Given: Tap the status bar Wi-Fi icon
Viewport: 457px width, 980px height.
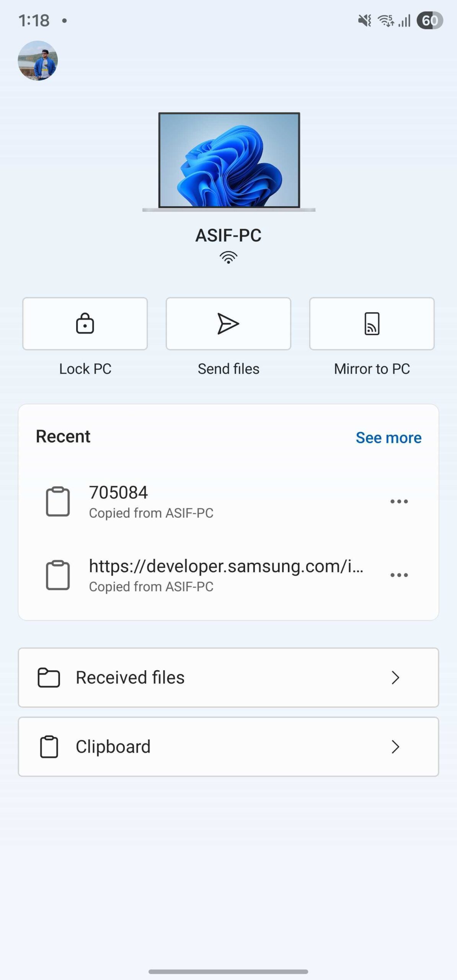Looking at the screenshot, I should pyautogui.click(x=386, y=20).
